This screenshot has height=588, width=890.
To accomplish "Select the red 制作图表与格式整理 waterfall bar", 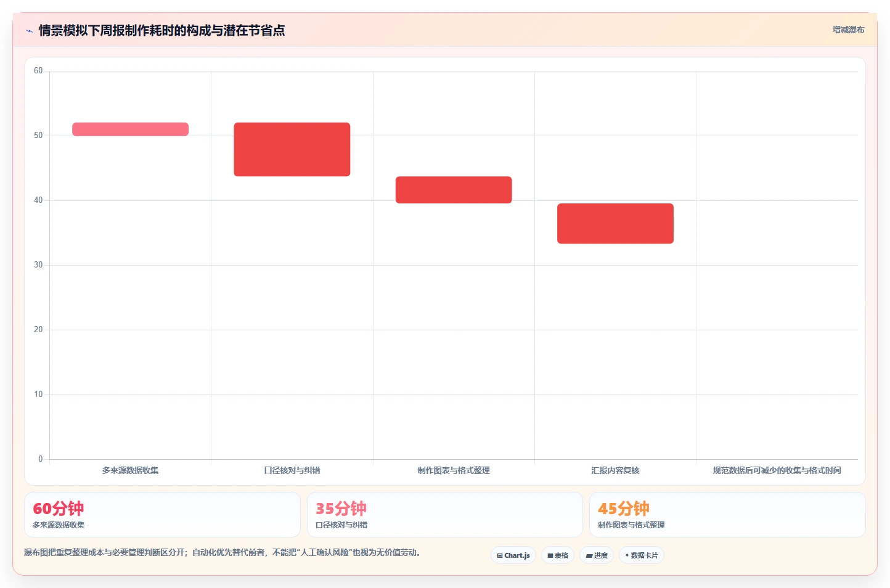I will coord(454,190).
